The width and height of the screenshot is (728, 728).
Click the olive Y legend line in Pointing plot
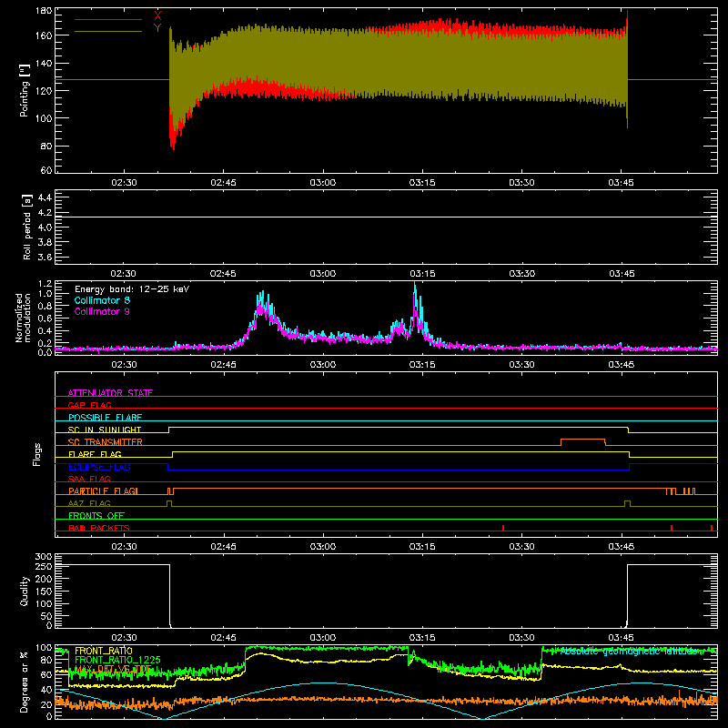(x=108, y=32)
